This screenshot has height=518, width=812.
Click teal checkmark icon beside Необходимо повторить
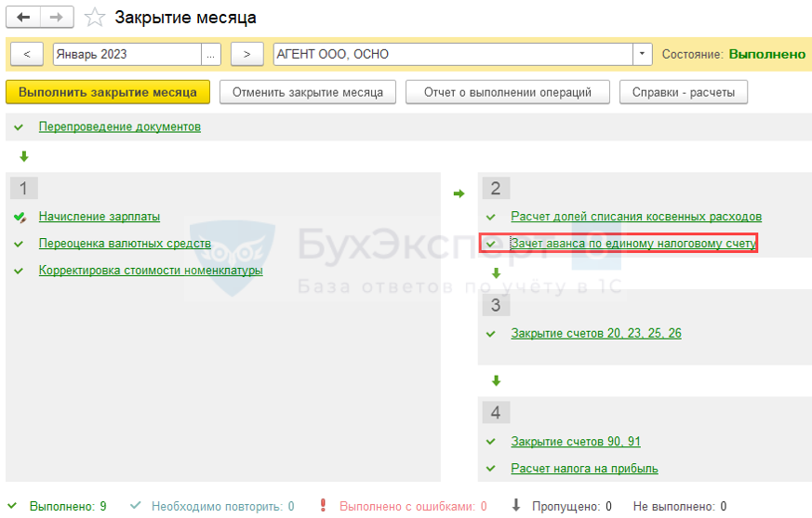coord(135,505)
